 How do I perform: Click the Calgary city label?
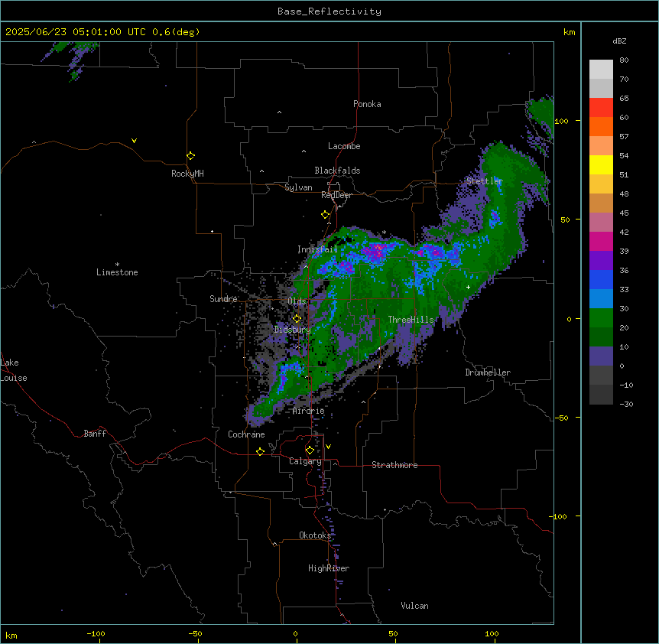tap(305, 461)
